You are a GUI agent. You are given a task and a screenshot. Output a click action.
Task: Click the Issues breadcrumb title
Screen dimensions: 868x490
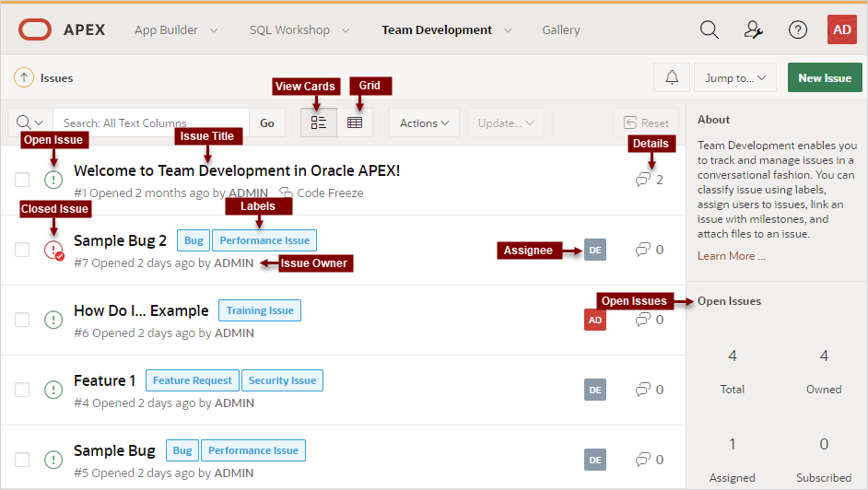(x=56, y=78)
